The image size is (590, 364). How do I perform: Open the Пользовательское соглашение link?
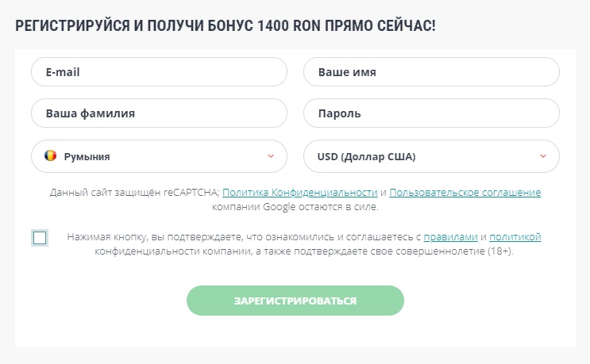point(465,193)
